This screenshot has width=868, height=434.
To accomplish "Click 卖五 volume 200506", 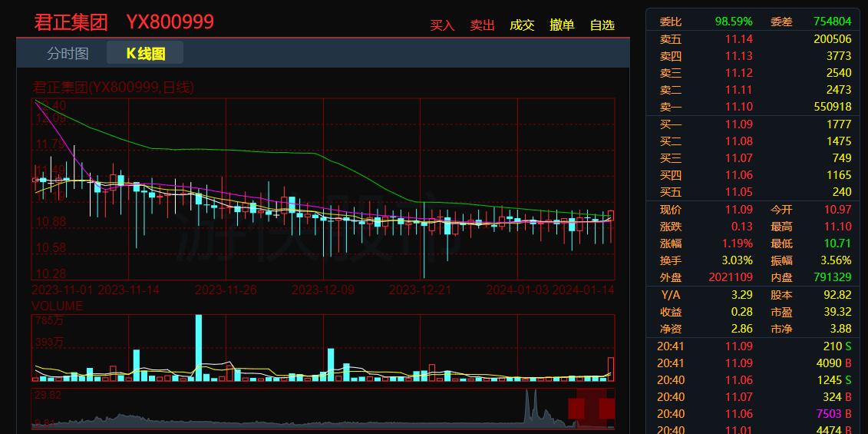I will coord(832,39).
